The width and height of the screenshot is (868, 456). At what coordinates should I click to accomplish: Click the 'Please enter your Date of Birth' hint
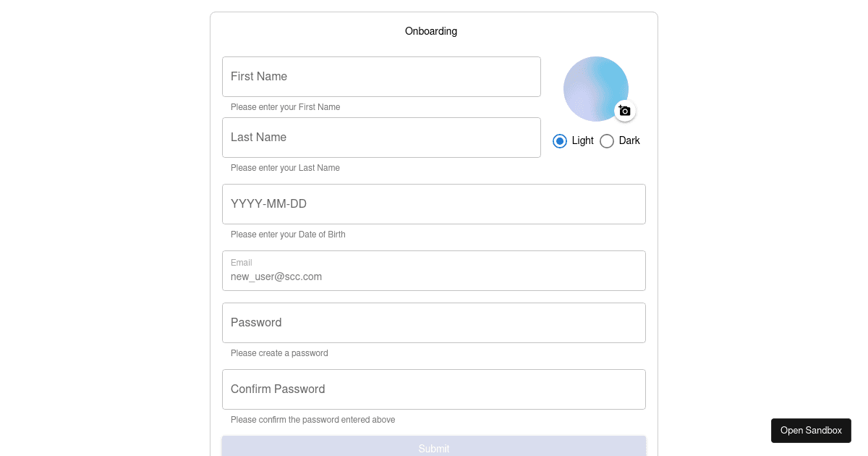tap(288, 235)
